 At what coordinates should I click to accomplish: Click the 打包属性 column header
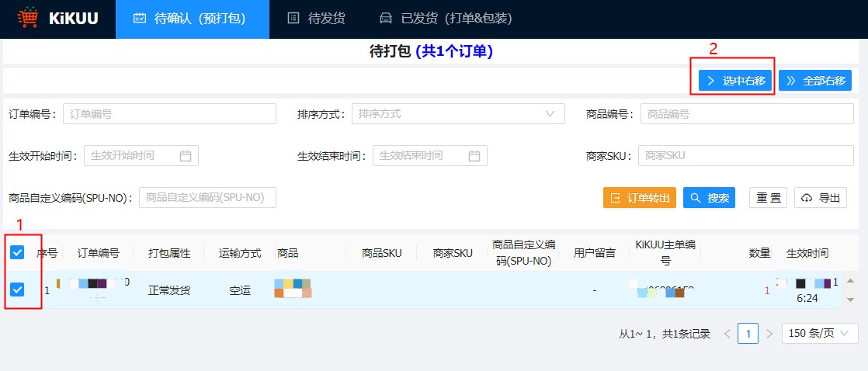(x=168, y=253)
